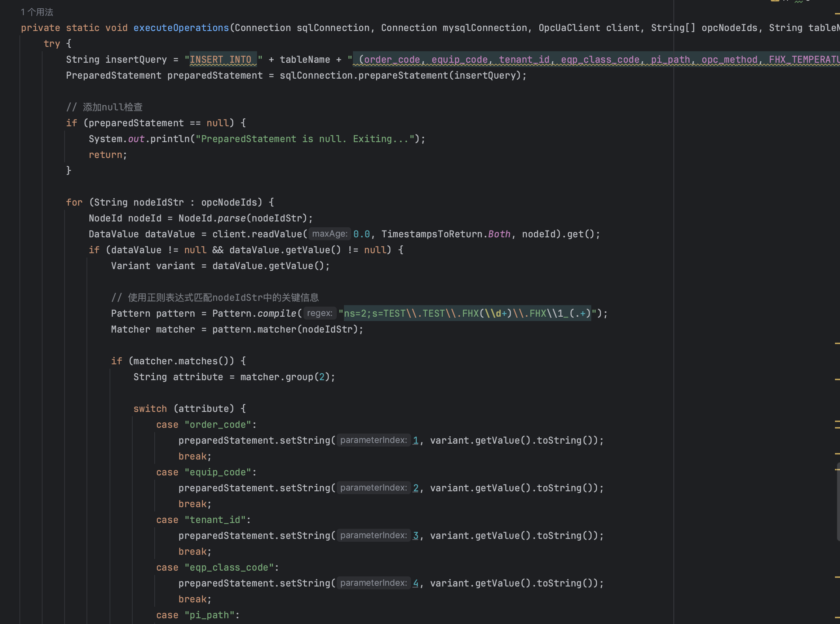
Task: Click the parameterIndex value 4
Action: click(416, 583)
